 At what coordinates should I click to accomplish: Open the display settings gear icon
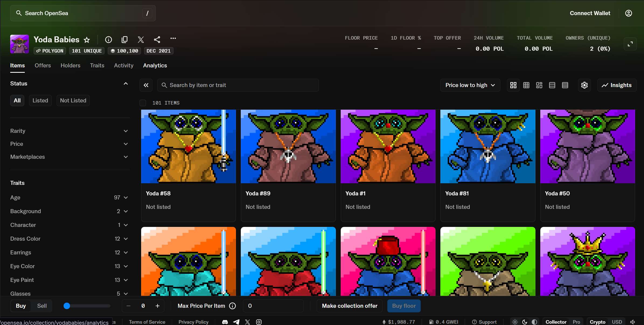[584, 85]
